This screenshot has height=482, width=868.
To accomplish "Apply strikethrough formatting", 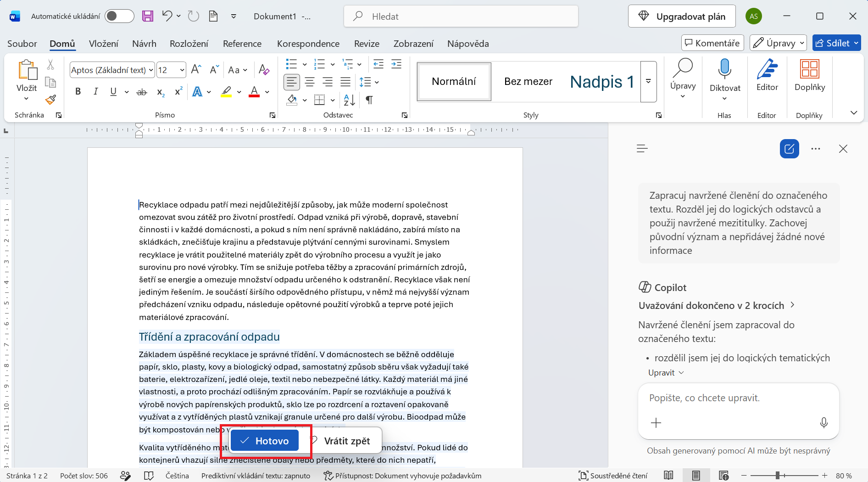I will 142,92.
